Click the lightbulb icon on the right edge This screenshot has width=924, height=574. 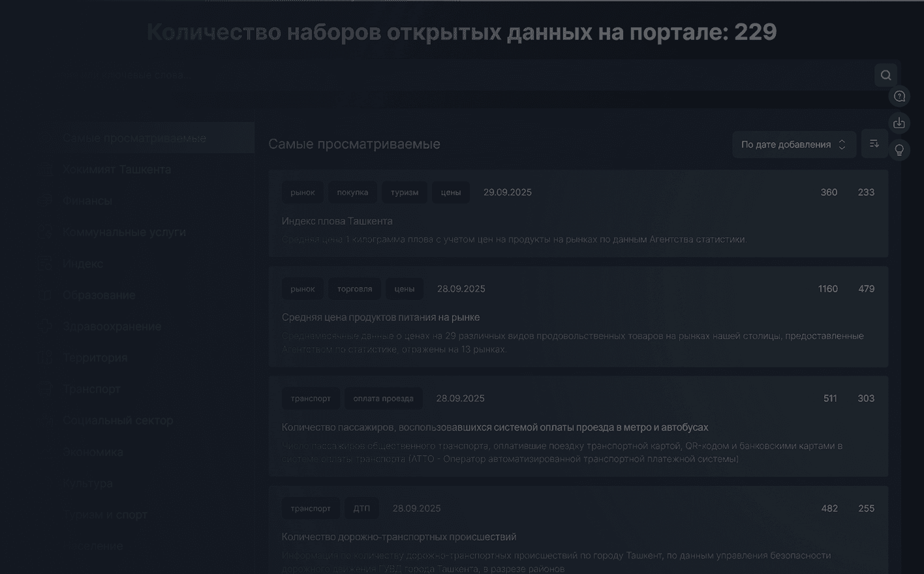tap(899, 149)
